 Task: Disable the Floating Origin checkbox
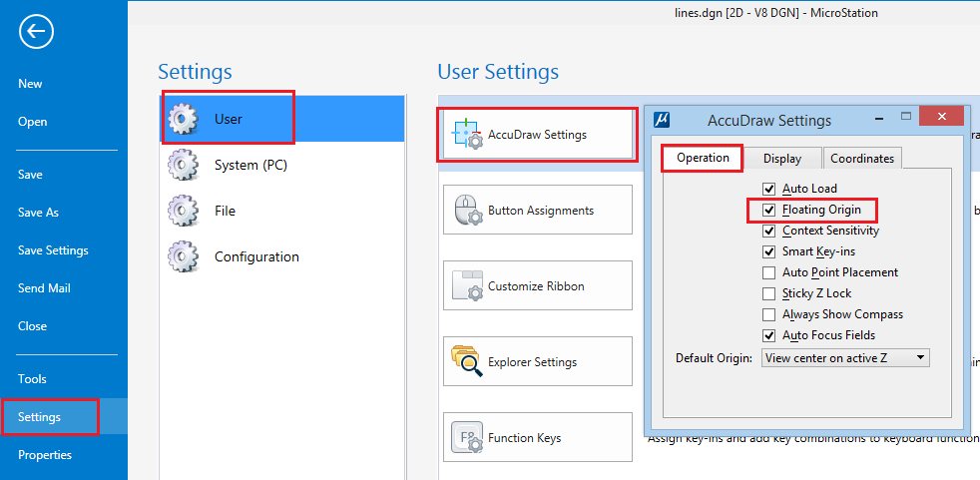coord(768,210)
